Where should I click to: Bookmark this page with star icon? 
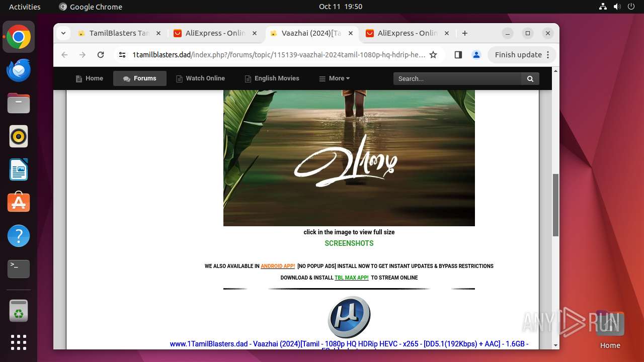433,55
